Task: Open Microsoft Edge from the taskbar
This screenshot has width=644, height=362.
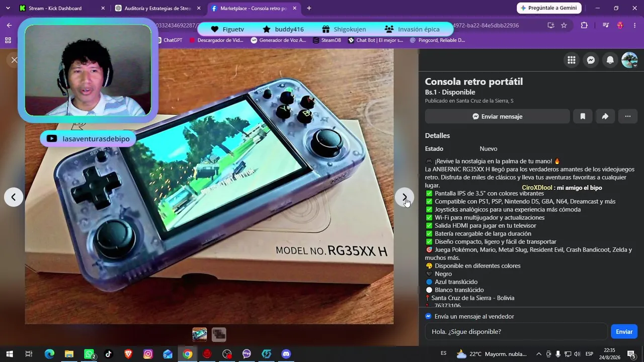Action: pos(49,354)
